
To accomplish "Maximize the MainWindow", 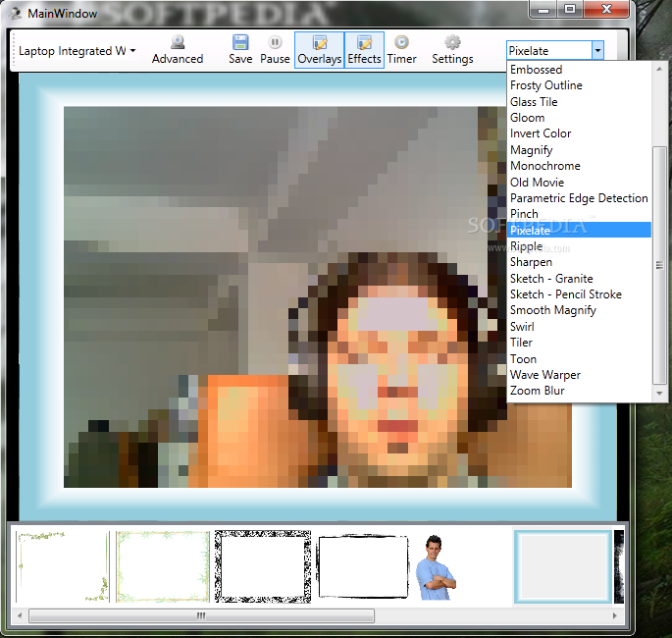I will coord(570,10).
